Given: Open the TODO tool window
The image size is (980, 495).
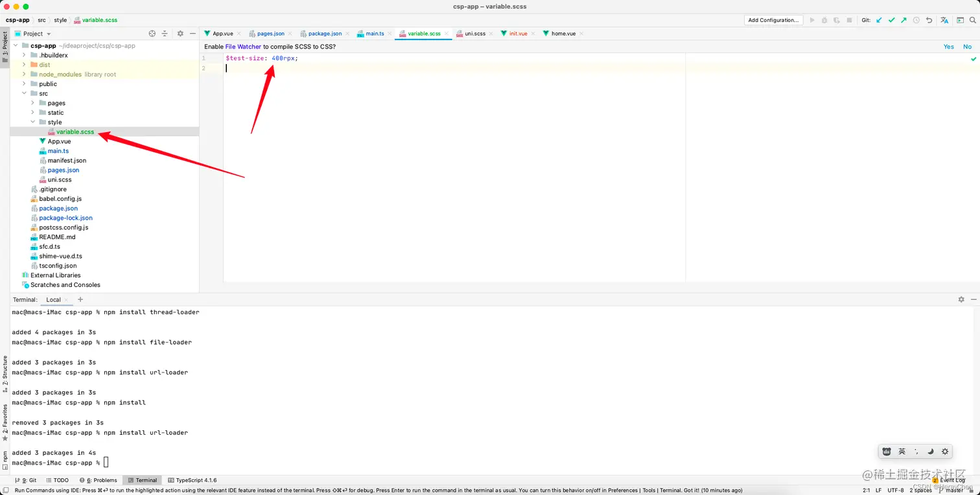Looking at the screenshot, I should coord(57,480).
